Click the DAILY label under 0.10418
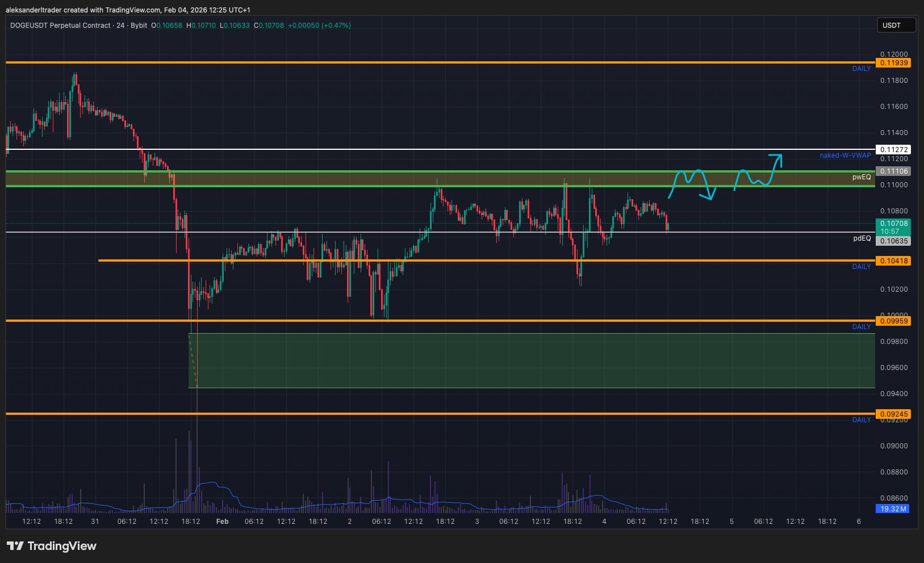 coord(862,267)
